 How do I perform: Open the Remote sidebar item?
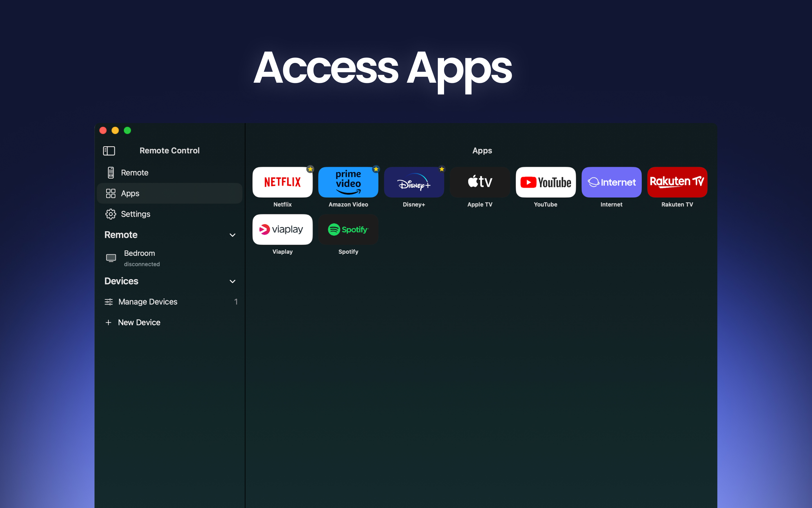pyautogui.click(x=169, y=173)
